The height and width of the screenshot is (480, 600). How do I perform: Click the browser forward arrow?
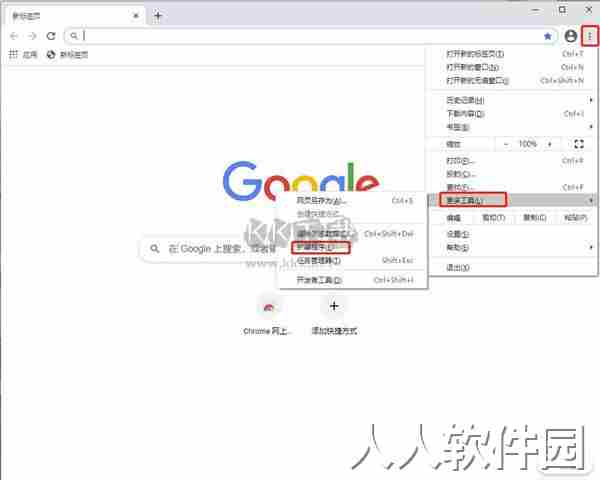(x=33, y=36)
